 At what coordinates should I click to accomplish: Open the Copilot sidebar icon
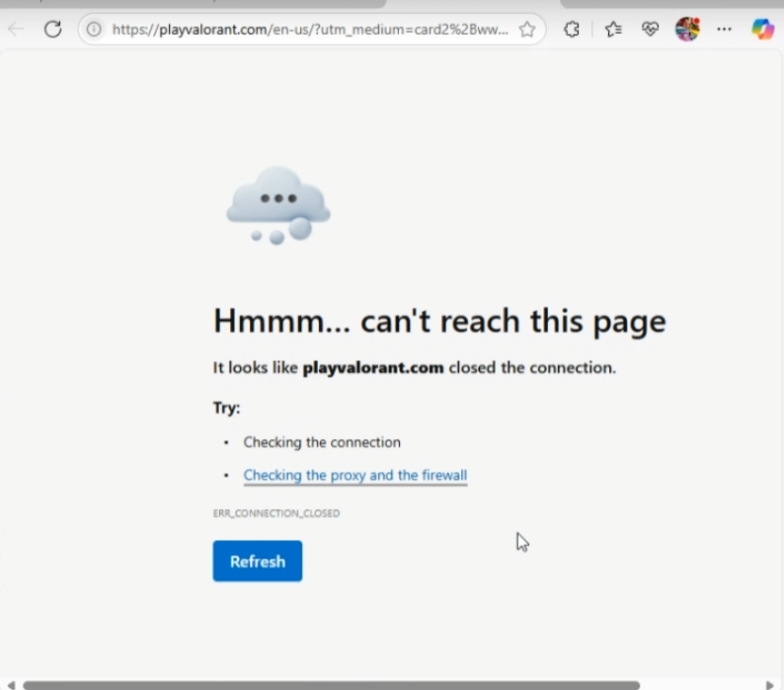pyautogui.click(x=763, y=29)
